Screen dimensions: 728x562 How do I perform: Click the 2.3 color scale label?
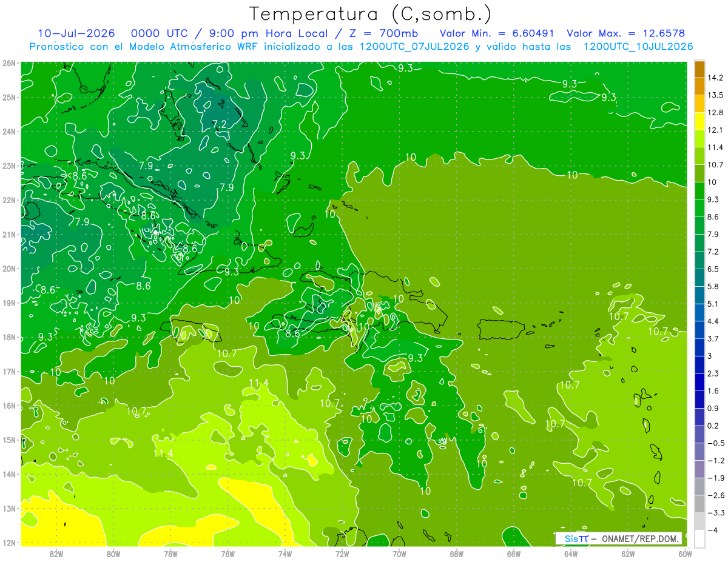(714, 373)
